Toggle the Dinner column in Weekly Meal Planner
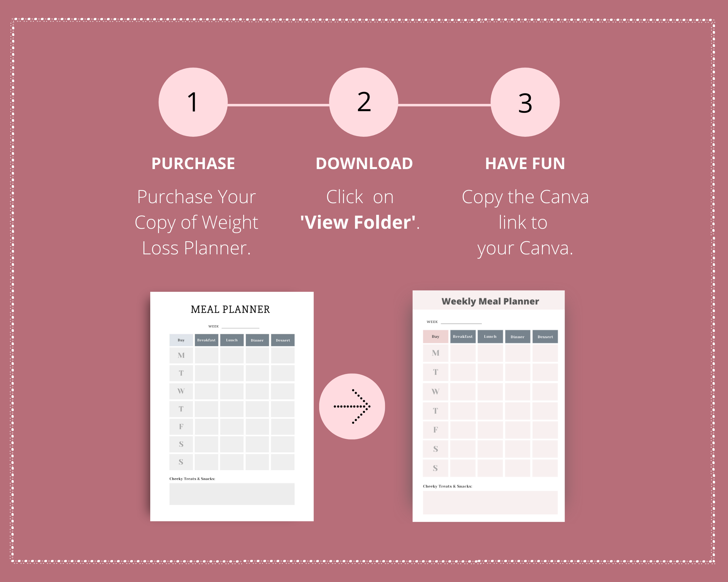 tap(514, 337)
